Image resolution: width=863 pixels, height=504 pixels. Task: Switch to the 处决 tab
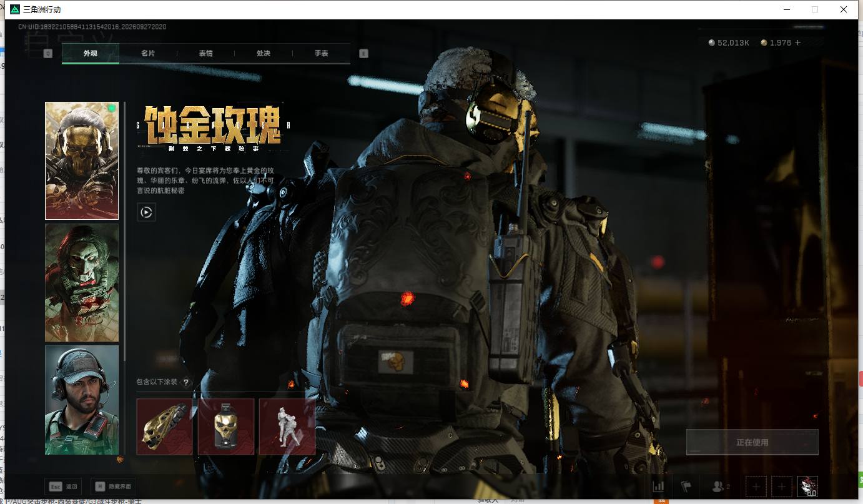(264, 54)
